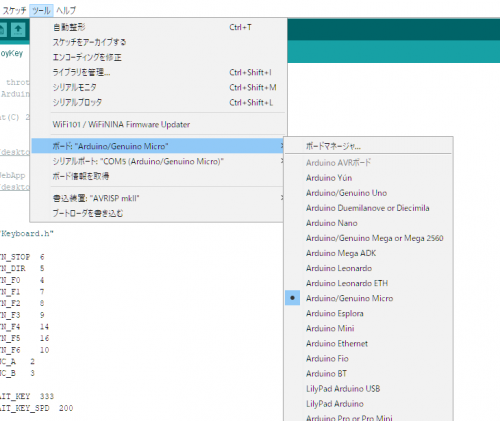Open ライブラリを管理... entry
The width and height of the screenshot is (500, 421).
tap(158, 72)
